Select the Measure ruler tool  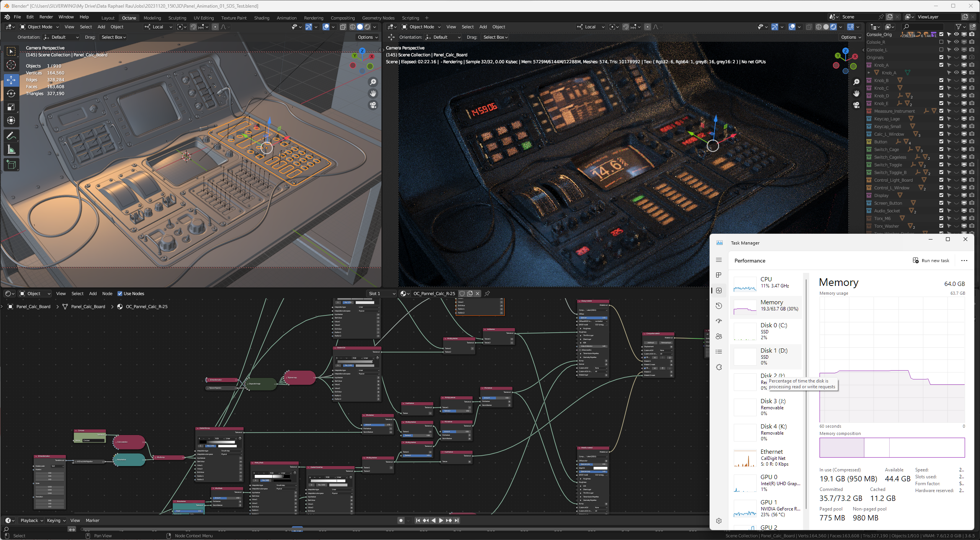click(11, 149)
